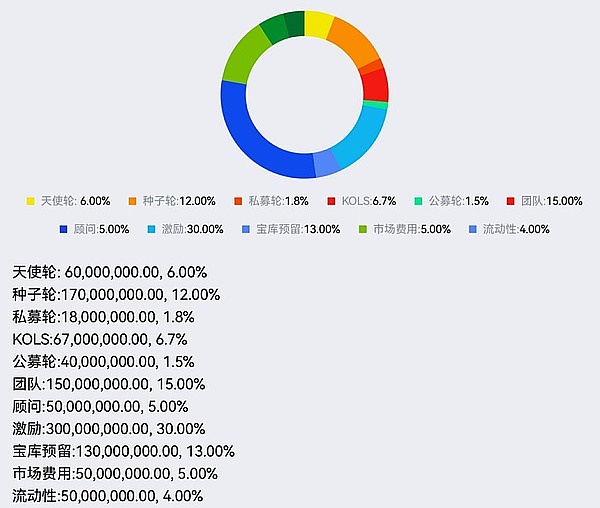The image size is (600, 508).
Task: Click the yellow 天使轮 legend swatch
Action: click(x=30, y=201)
